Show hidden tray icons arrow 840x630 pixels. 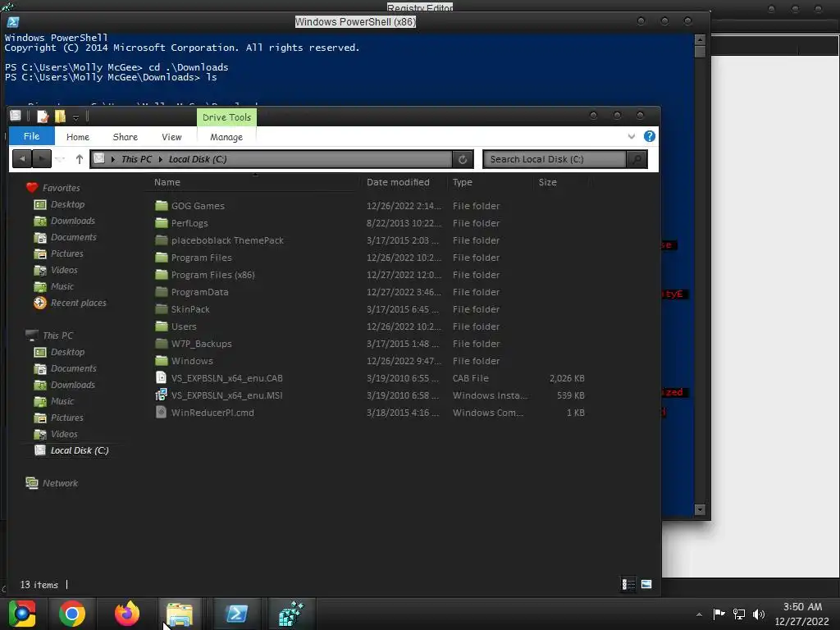tap(699, 614)
